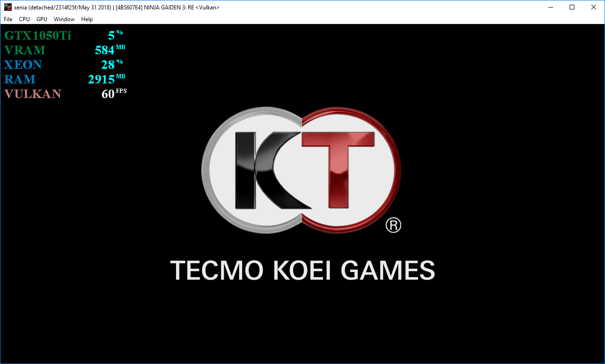The width and height of the screenshot is (605, 364).
Task: Click the 5 % GPU usage value
Action: [115, 35]
